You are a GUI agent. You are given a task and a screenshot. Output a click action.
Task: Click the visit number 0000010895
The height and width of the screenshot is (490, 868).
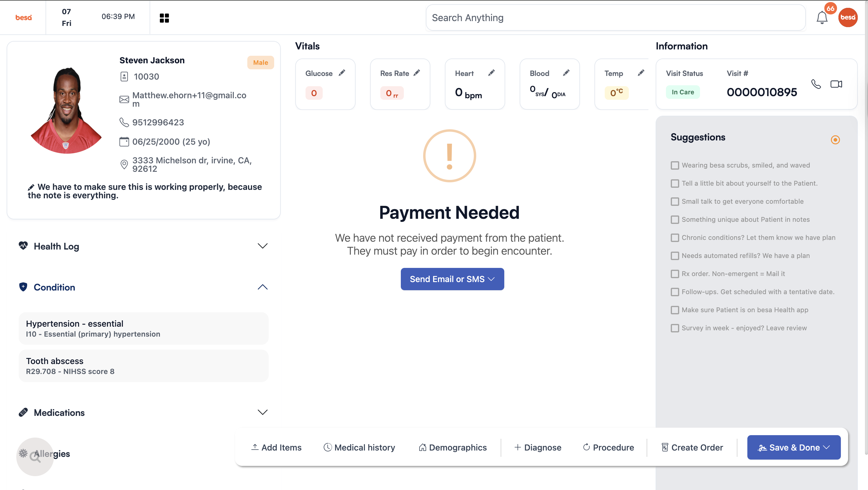point(762,92)
